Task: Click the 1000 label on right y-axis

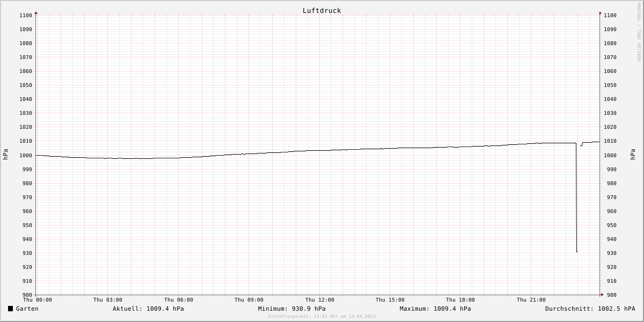Action: 610,156
